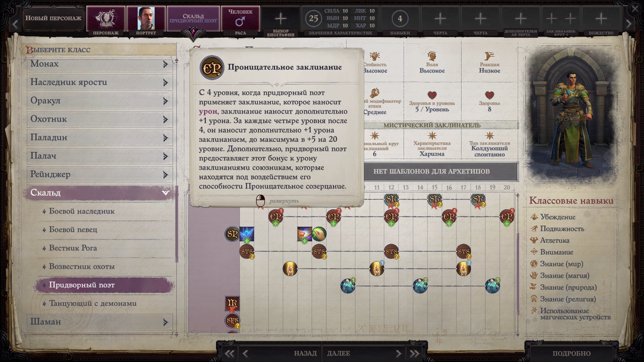
Task: Click the green hand ability icon
Action: (x=319, y=234)
